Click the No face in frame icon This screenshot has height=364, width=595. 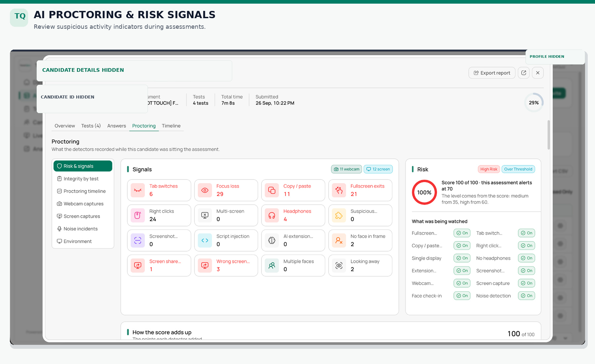pos(339,240)
